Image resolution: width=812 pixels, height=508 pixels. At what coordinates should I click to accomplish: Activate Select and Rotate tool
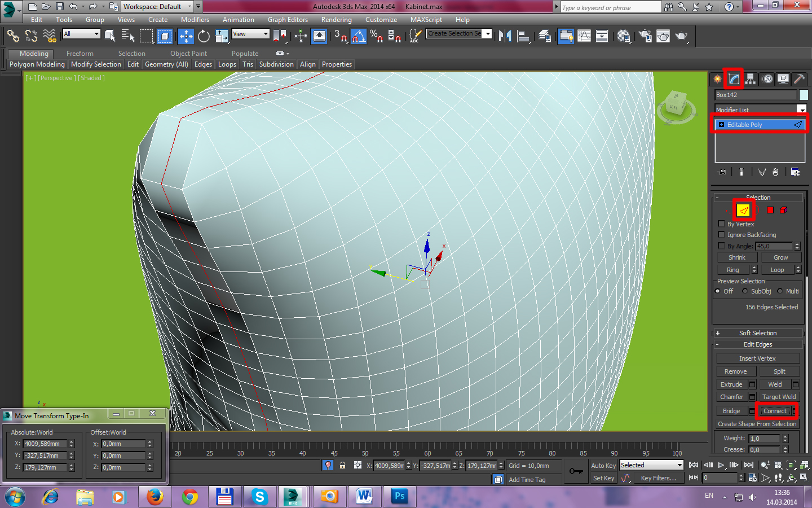click(x=204, y=36)
